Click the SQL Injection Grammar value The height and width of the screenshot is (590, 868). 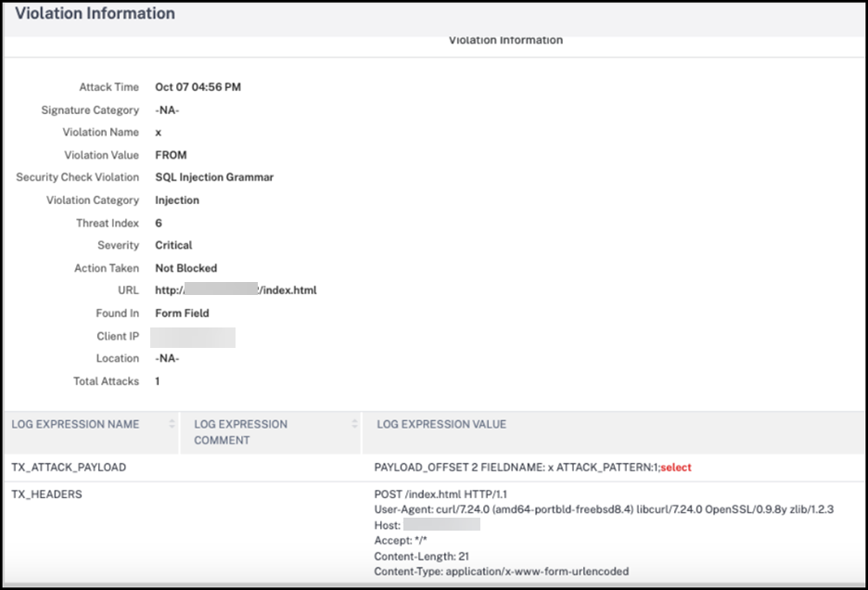[x=214, y=177]
